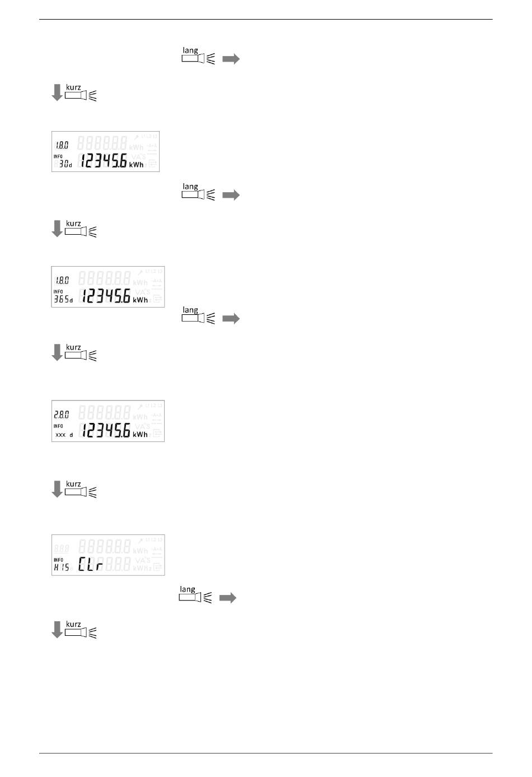Screen dimensions: 532x777
Task: Click the xxx d label in the 2.8.0 display
Action: tap(64, 435)
